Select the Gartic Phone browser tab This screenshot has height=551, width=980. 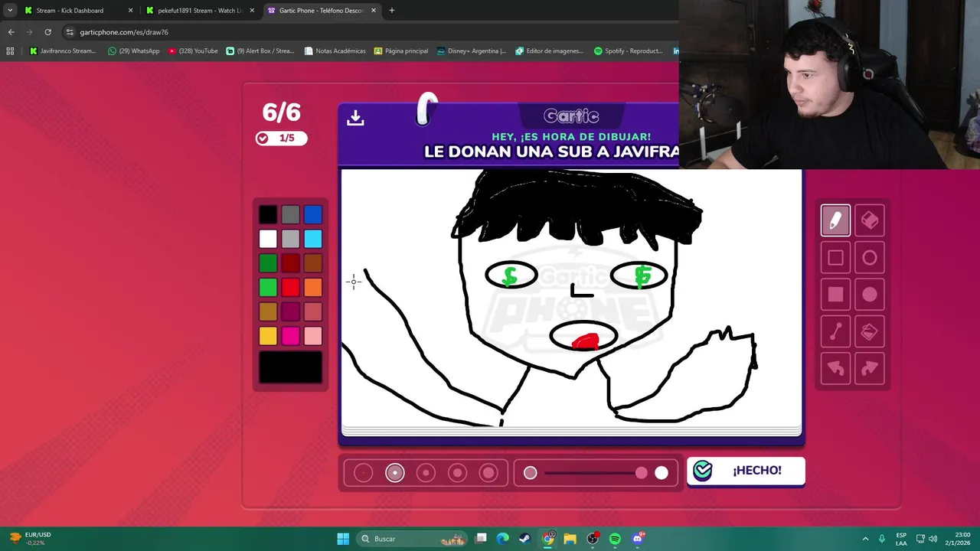point(321,11)
